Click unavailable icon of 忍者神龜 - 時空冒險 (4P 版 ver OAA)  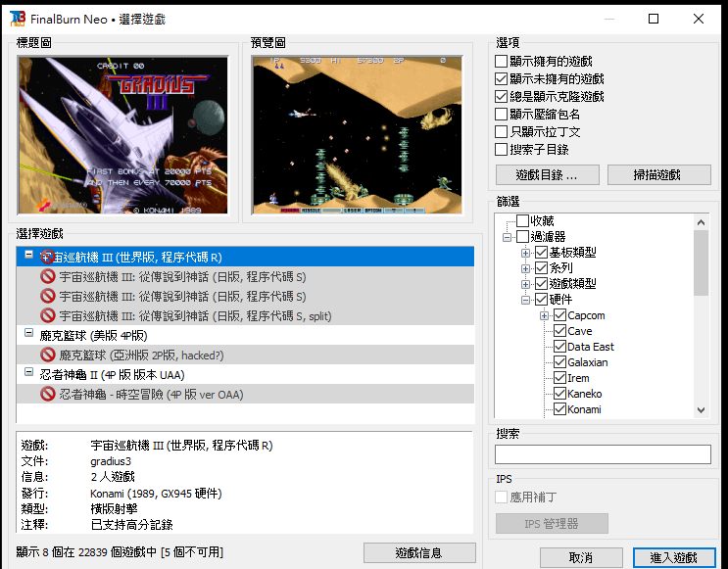click(x=47, y=394)
